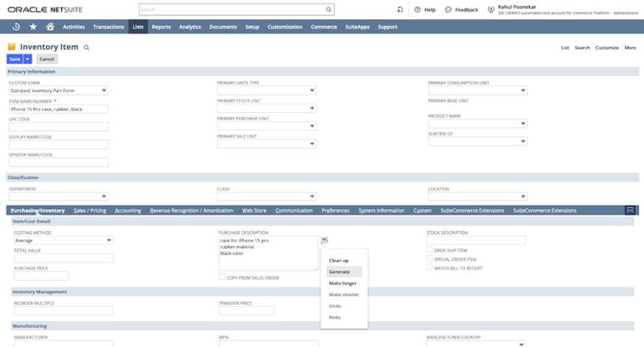Image resolution: width=644 pixels, height=347 pixels.
Task: Go to the Home dashboard icon
Action: pyautogui.click(x=50, y=27)
